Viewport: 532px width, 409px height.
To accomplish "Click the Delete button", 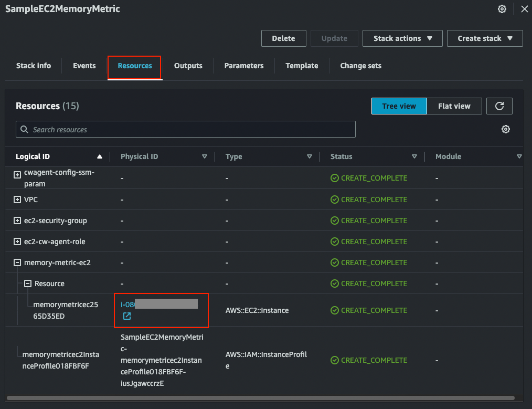I will [284, 38].
